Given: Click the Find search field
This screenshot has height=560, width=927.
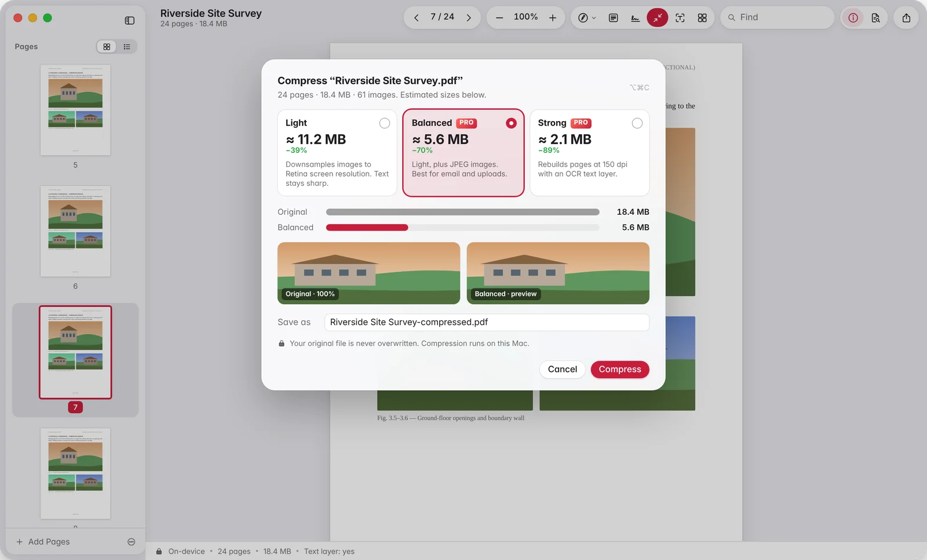Looking at the screenshot, I should [777, 17].
